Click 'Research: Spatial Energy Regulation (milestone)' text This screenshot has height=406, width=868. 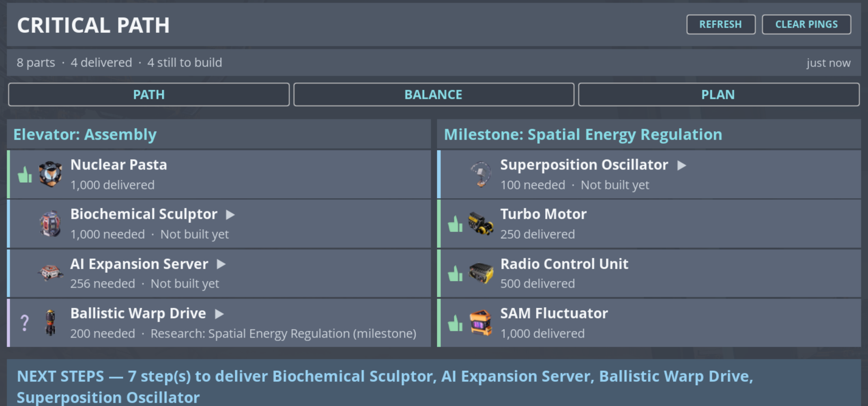284,333
